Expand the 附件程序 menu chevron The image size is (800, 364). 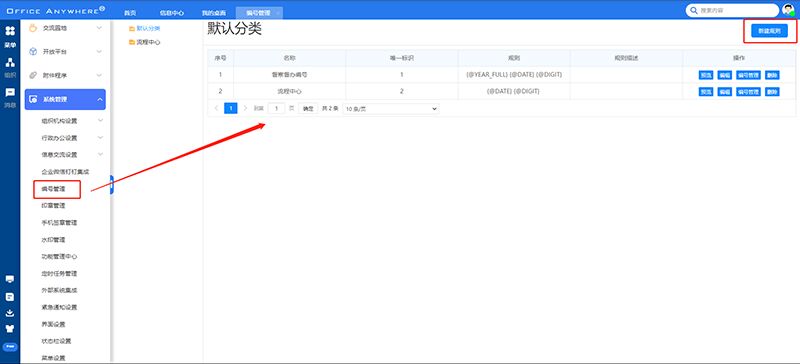[x=99, y=75]
